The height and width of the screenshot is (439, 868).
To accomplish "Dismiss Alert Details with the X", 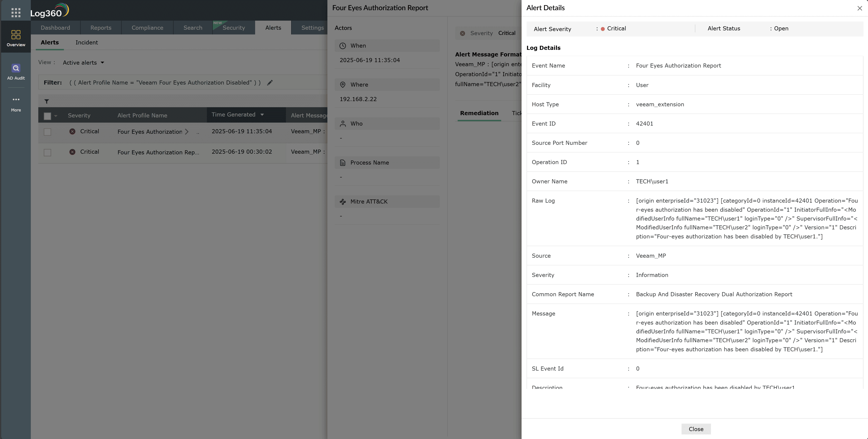I will [860, 8].
